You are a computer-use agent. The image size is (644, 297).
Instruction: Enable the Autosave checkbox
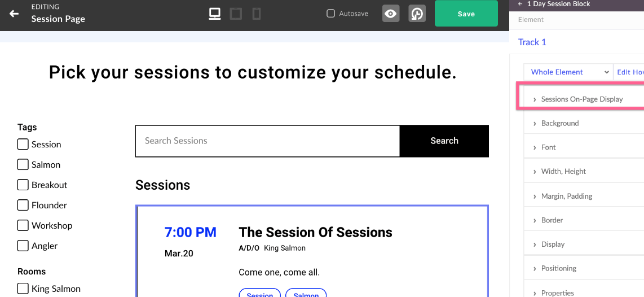(330, 14)
